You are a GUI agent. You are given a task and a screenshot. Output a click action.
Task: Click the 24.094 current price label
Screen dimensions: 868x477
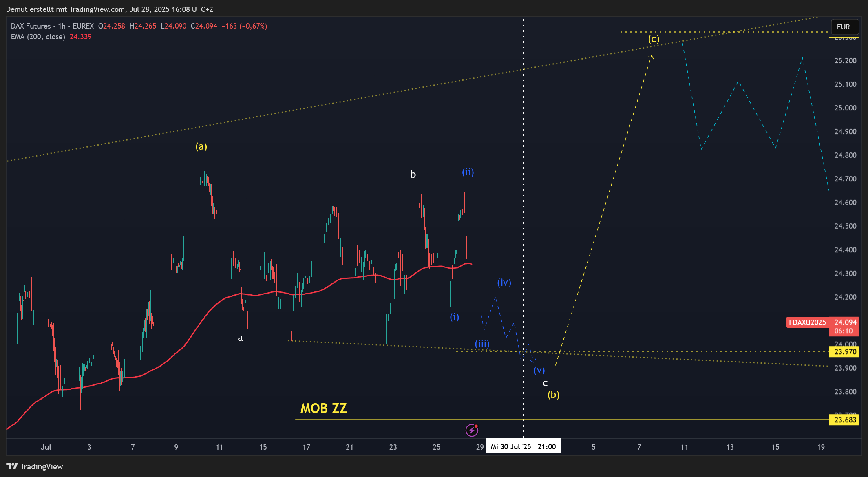(845, 322)
